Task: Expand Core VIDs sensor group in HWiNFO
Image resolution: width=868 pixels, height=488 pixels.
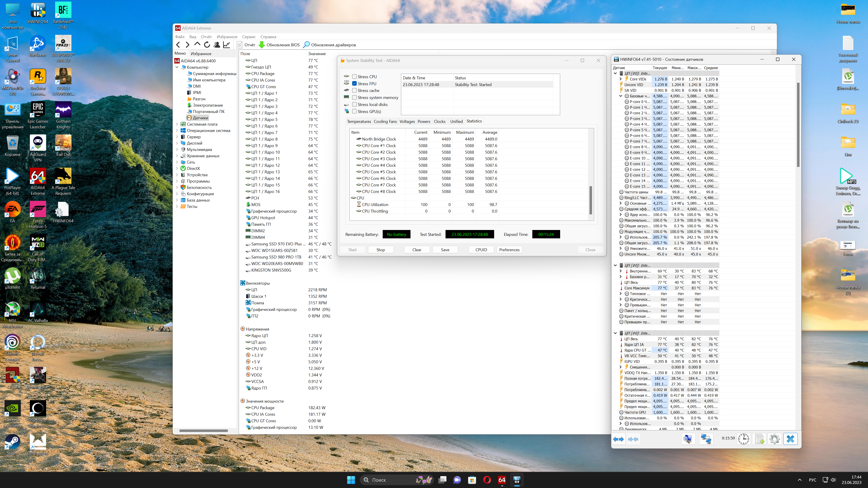Action: tap(621, 79)
